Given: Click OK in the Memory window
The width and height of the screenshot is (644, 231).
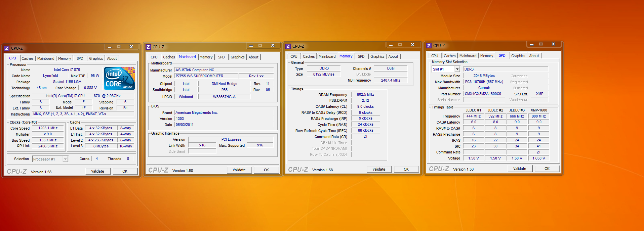Looking at the screenshot, I should click(x=406, y=169).
